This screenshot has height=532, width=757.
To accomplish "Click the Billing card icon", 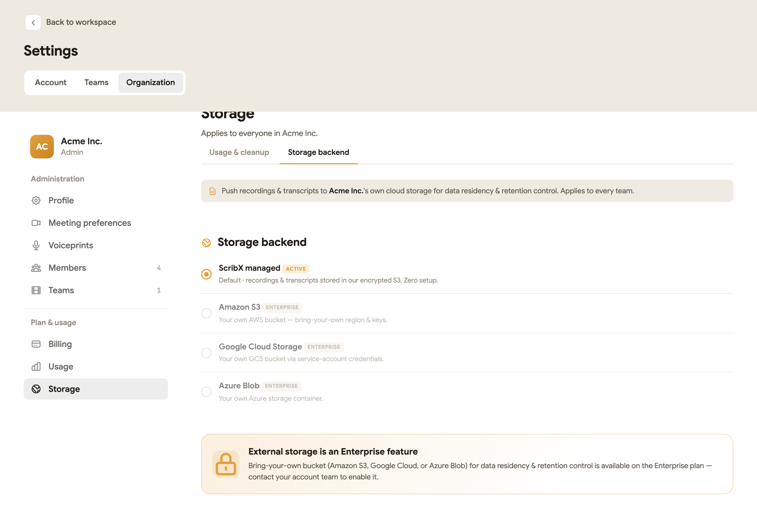I will point(36,344).
